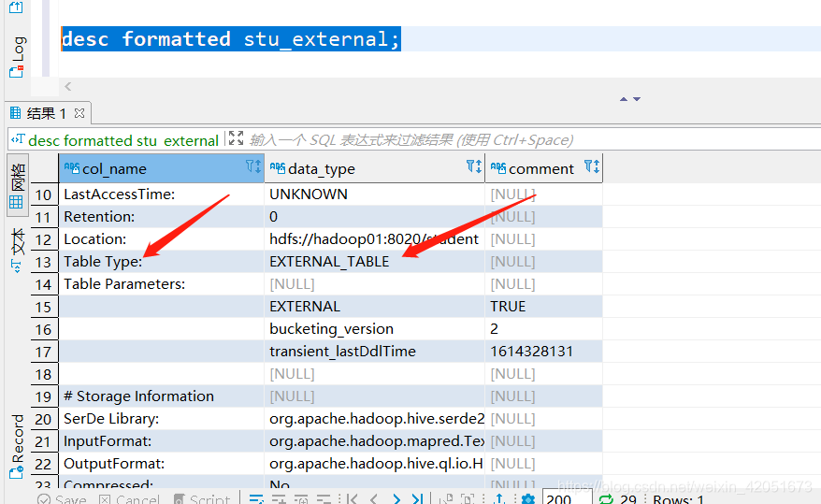
Task: Open the result set settings gear
Action: click(528, 499)
